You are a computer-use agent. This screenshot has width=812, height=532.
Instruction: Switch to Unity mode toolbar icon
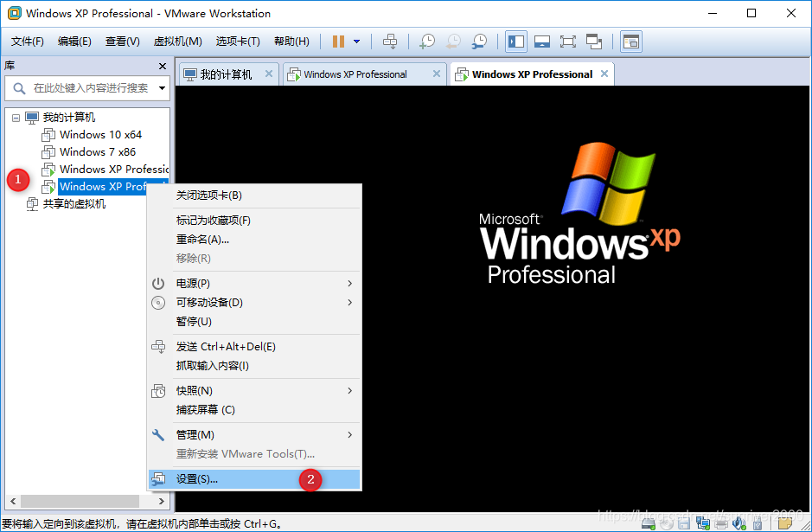593,42
